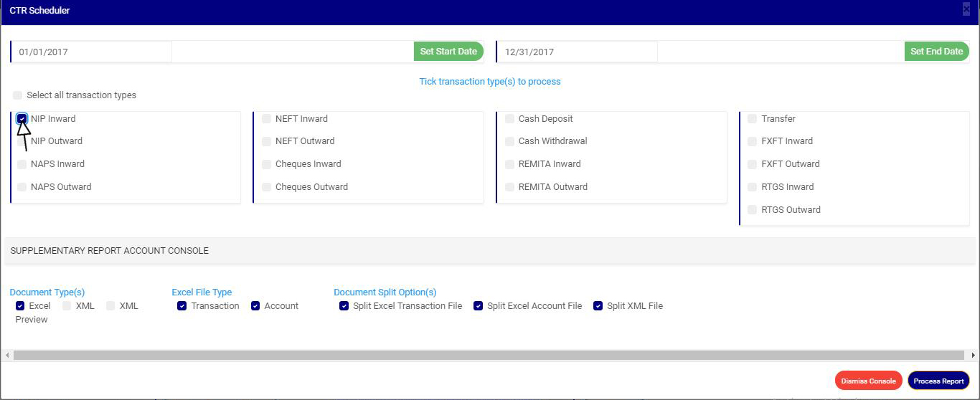Tick the FXFT Inward checkbox
Image resolution: width=980 pixels, height=400 pixels.
(x=753, y=141)
